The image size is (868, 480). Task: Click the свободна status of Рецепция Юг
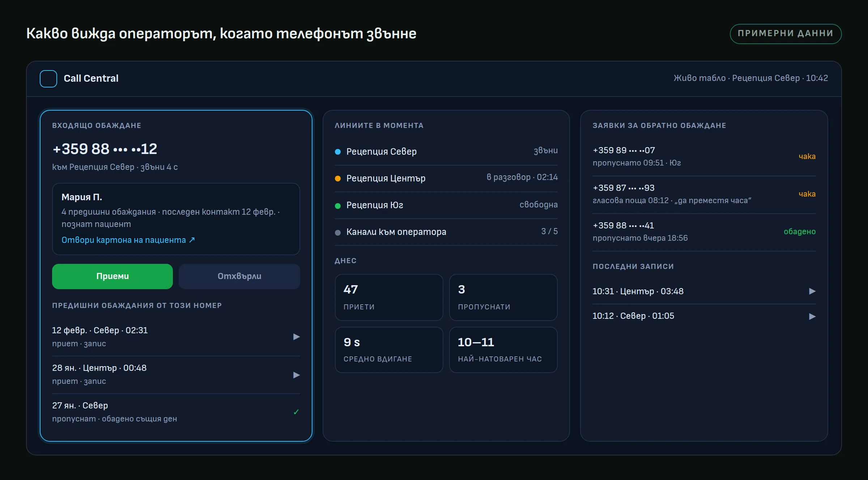tap(539, 205)
